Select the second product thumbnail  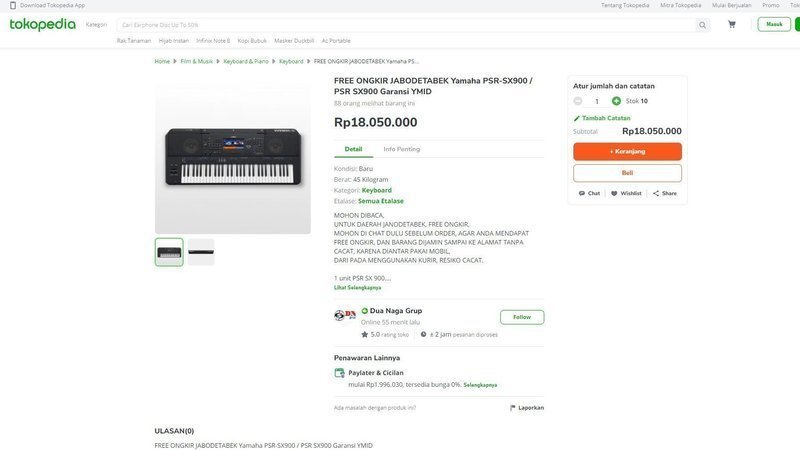point(201,252)
